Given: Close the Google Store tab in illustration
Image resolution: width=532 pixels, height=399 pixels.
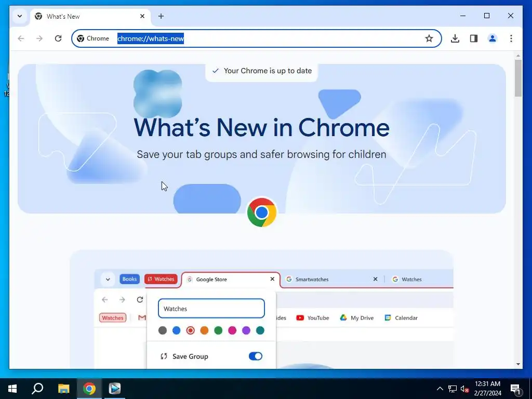Looking at the screenshot, I should [x=272, y=279].
